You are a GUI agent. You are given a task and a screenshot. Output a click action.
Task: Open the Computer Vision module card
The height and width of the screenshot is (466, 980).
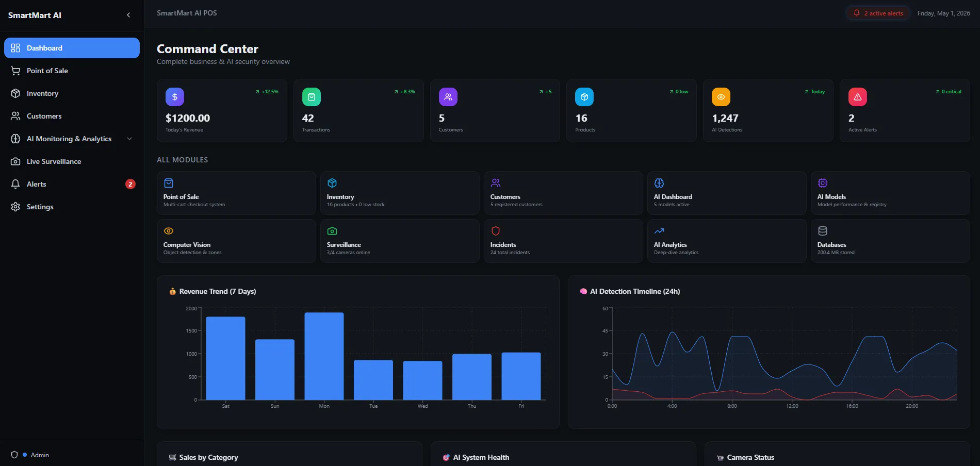236,241
